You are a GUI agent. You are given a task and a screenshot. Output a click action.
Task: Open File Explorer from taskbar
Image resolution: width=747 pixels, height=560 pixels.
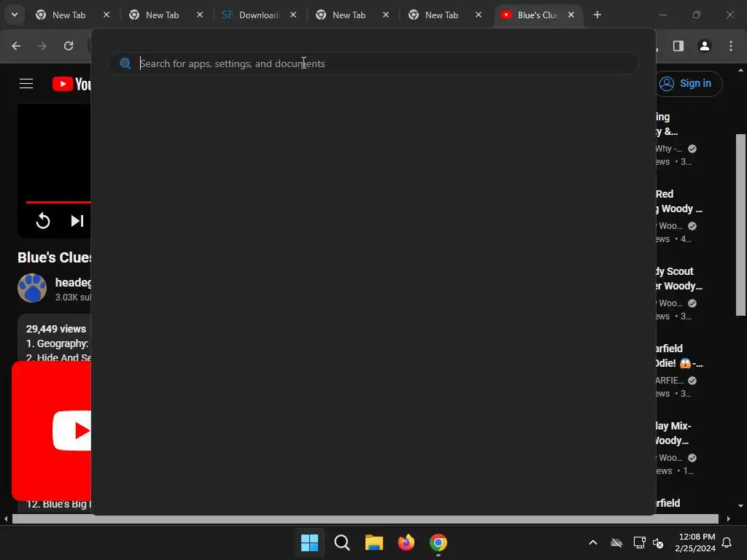click(x=374, y=542)
